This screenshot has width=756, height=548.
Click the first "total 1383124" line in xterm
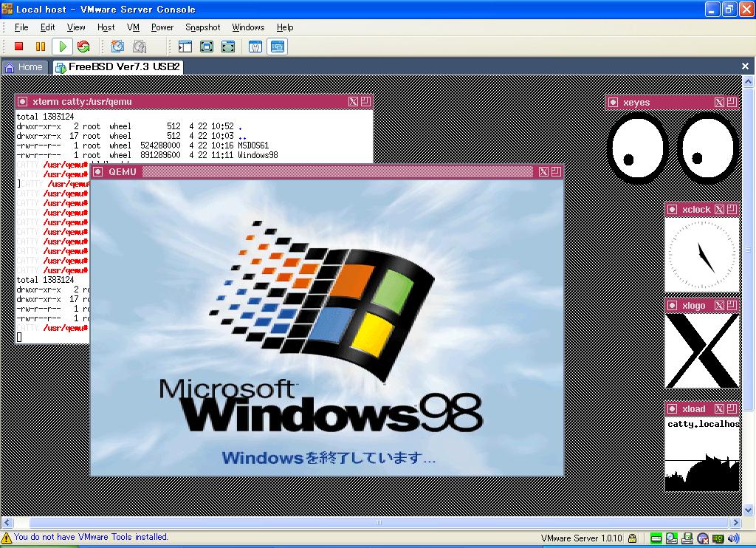click(45, 117)
